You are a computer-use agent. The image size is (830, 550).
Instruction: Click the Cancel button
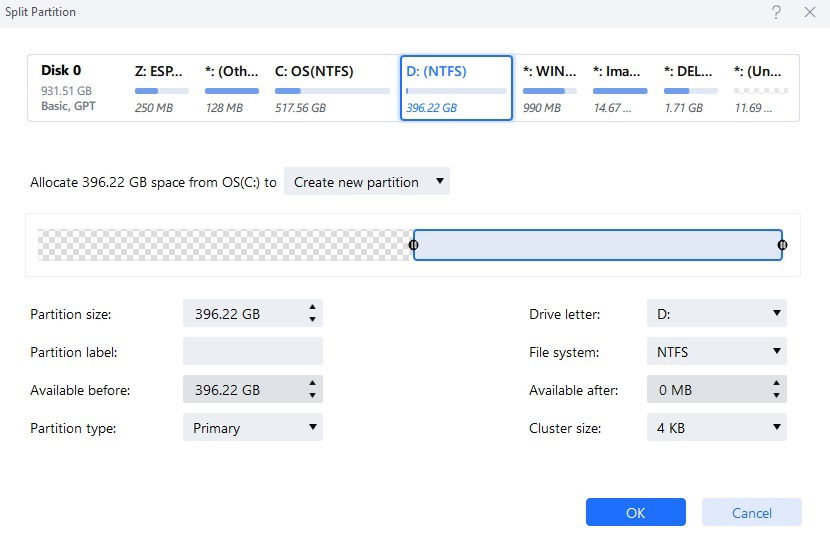(752, 512)
